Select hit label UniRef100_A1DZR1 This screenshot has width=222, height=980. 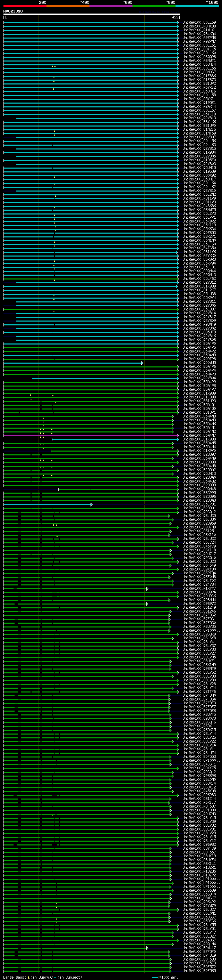pyautogui.click(x=199, y=868)
